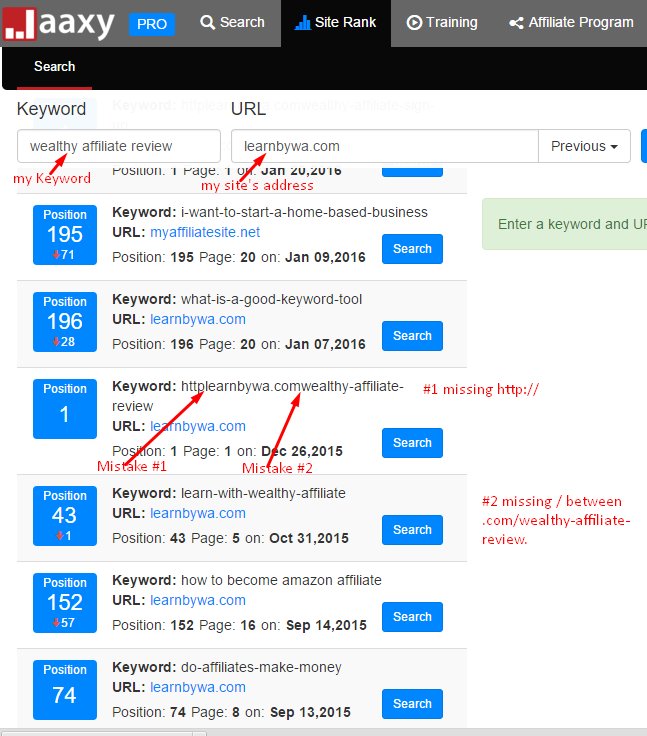Click the magnifier icon beside Search
This screenshot has height=736, width=647.
tap(207, 23)
